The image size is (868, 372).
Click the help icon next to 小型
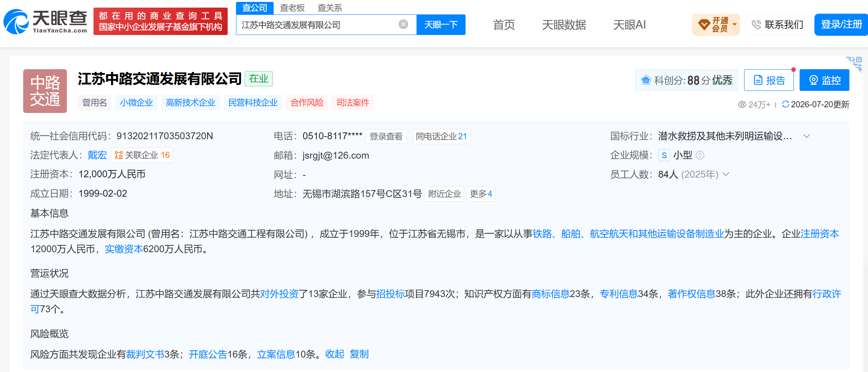point(700,155)
